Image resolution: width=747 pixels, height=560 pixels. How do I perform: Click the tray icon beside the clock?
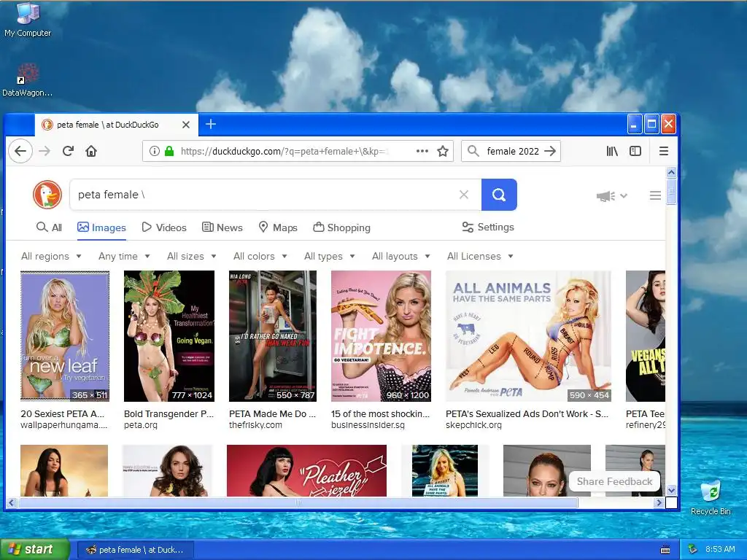coord(693,549)
